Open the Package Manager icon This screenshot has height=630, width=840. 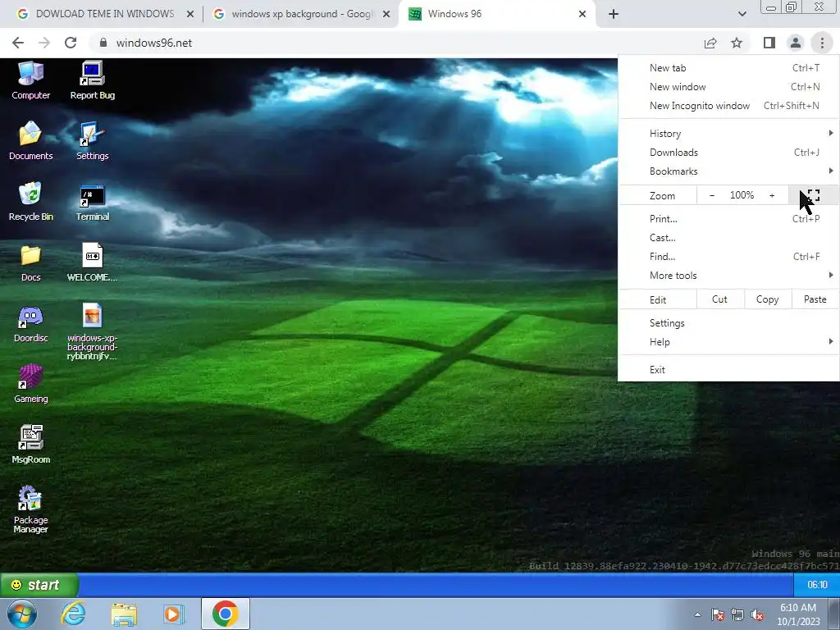click(30, 509)
